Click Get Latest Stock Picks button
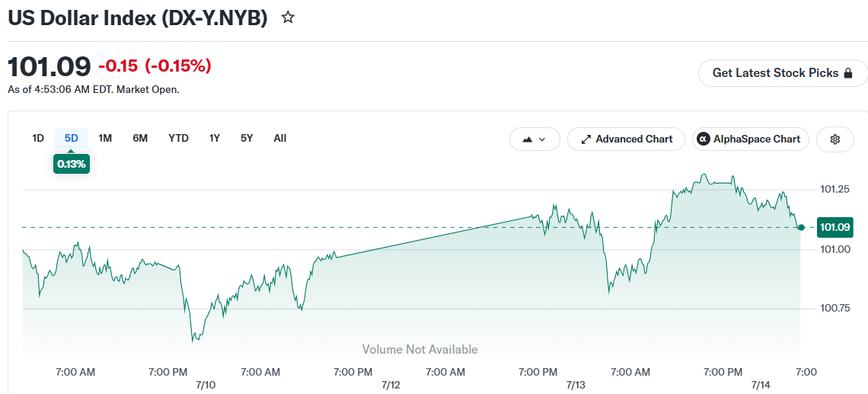 point(783,73)
